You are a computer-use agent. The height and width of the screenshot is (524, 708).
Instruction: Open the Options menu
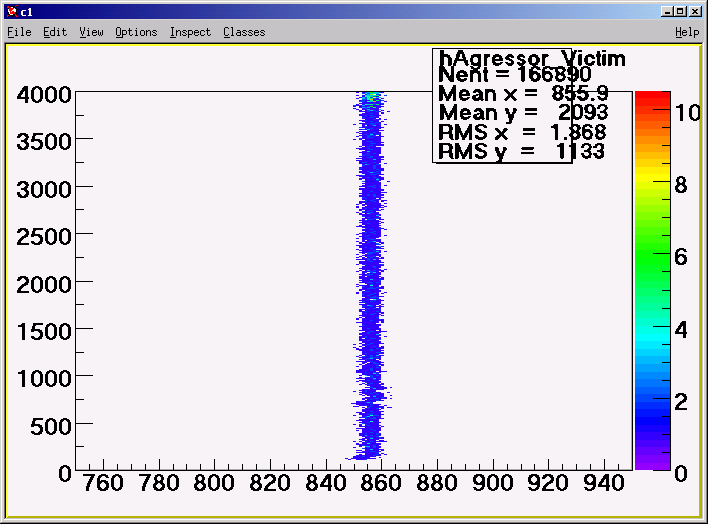(136, 32)
